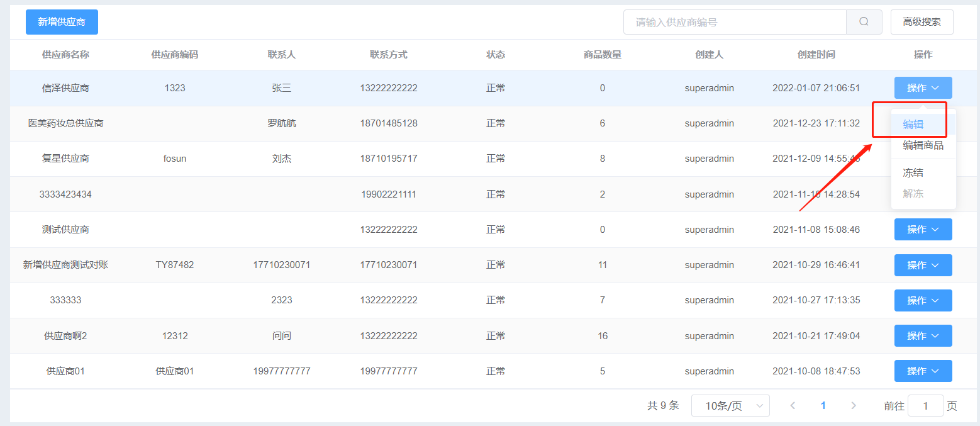Screen dimensions: 980x426
Task: Click contact 2323 in 333333 row
Action: click(282, 300)
